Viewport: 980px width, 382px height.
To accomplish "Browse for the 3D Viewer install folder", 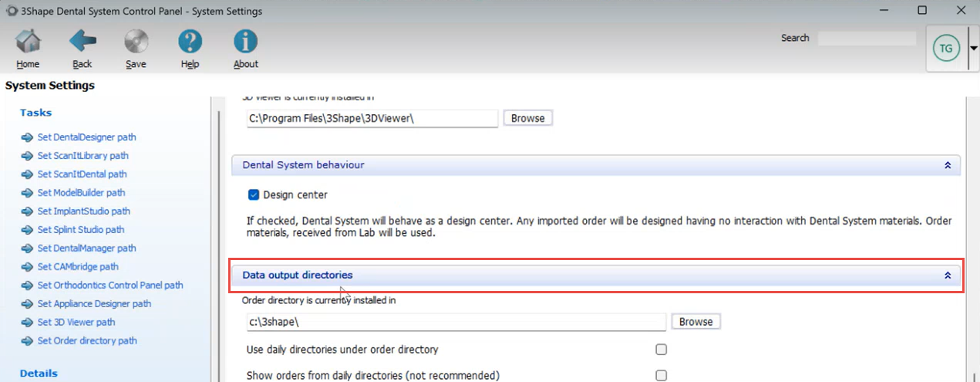I will click(x=527, y=118).
